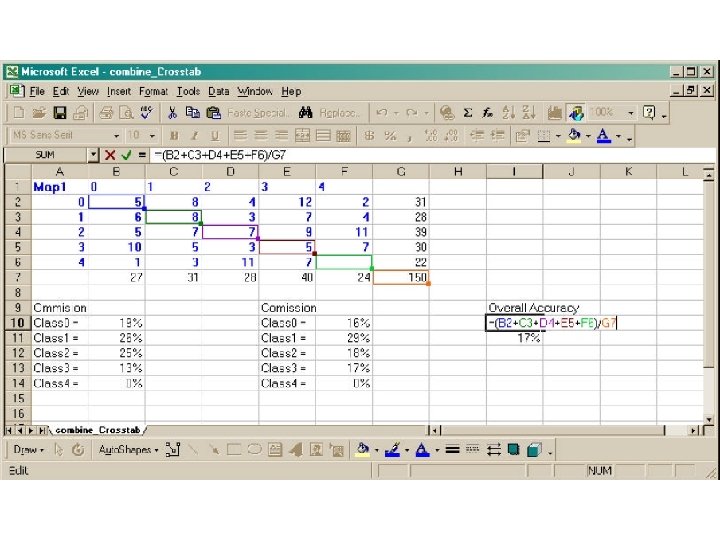Click in the formula bar text
This screenshot has height=540, width=720.
click(x=220, y=155)
